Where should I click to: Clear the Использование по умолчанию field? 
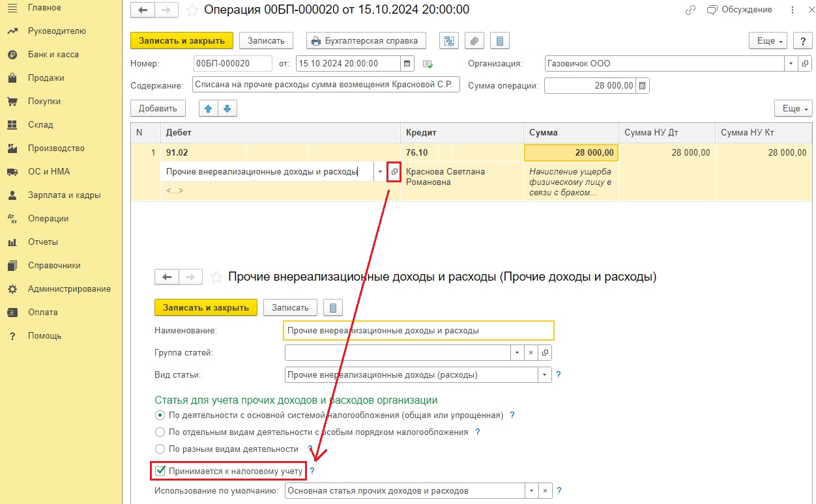click(x=546, y=490)
